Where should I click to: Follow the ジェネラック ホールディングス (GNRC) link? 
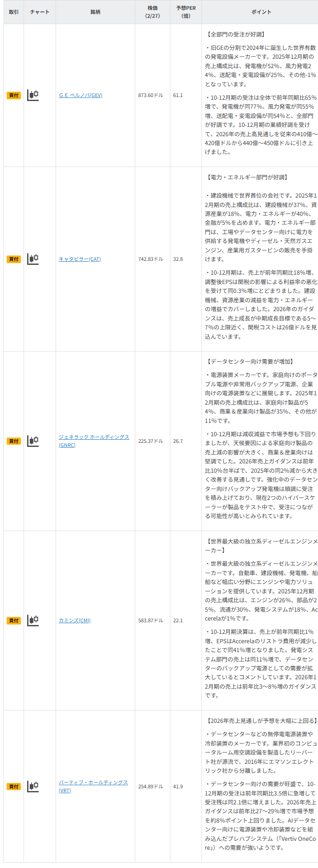click(94, 437)
